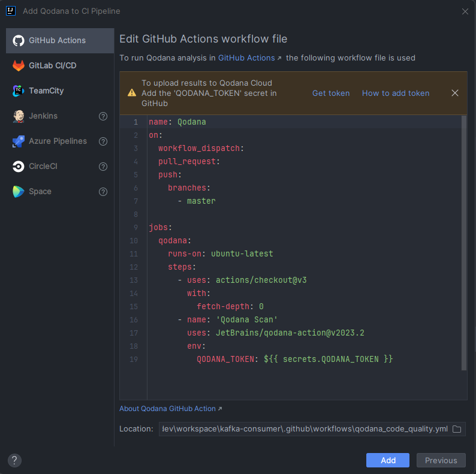Click 'steps:' on line 12
The width and height of the screenshot is (476, 474).
(182, 267)
